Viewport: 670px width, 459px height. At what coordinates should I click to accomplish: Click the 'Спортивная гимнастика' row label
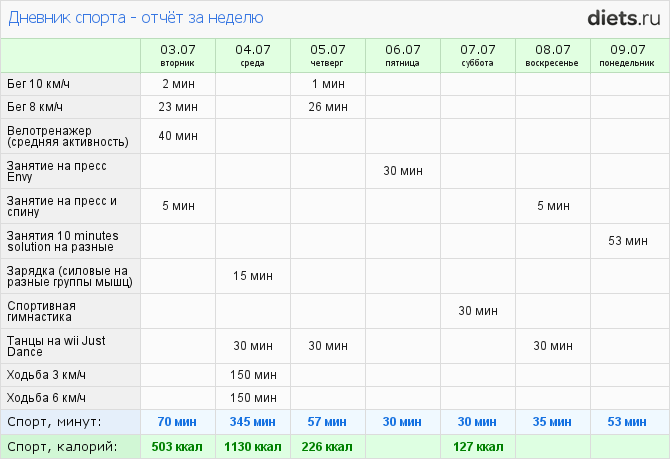pos(39,311)
